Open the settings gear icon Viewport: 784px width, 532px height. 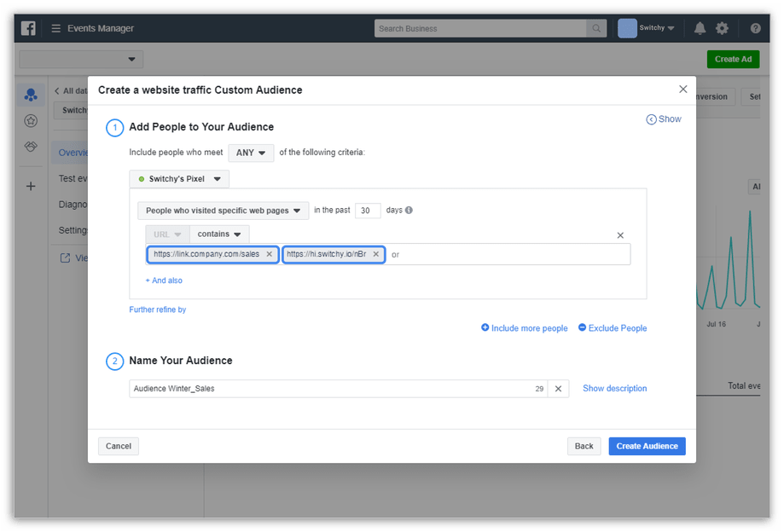[x=723, y=28]
